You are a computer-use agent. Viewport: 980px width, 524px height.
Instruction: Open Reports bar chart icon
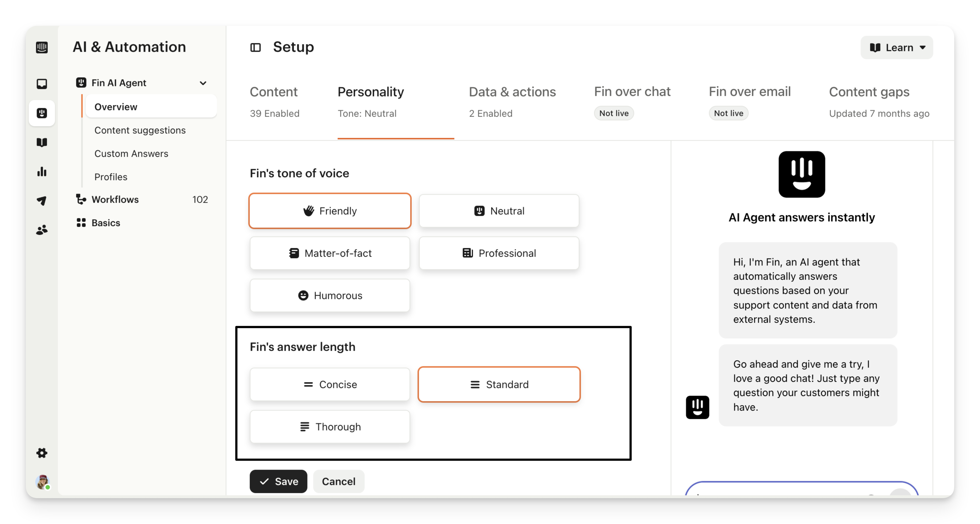(42, 171)
